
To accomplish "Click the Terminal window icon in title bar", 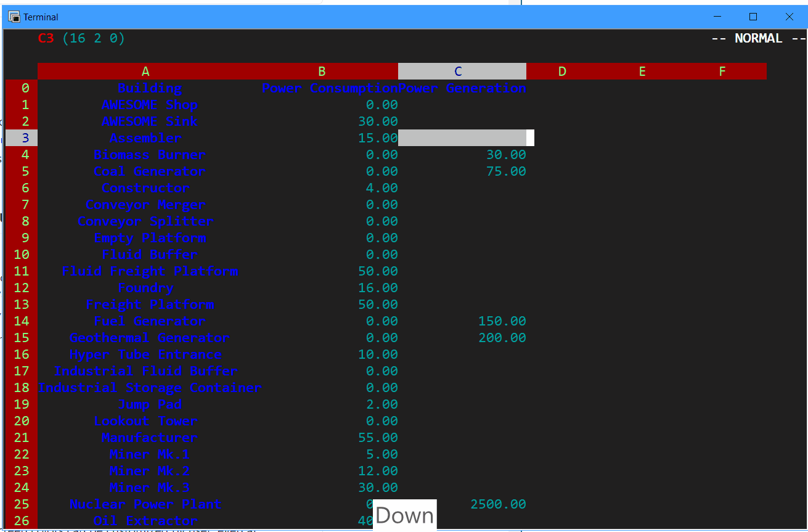I will [x=14, y=17].
